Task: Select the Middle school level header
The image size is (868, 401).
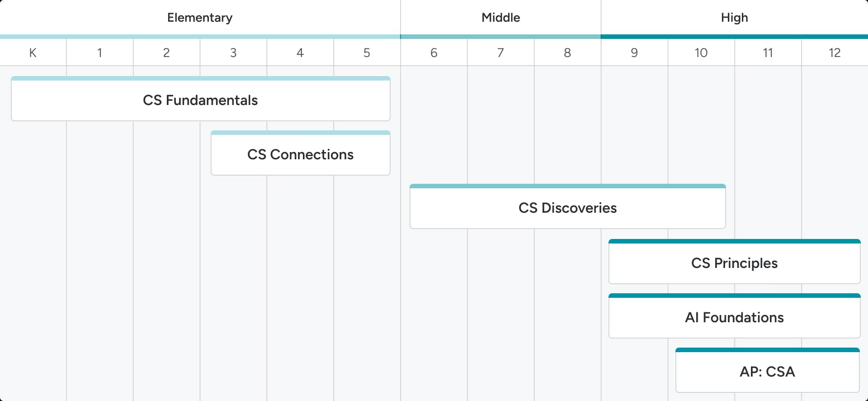Action: click(500, 18)
